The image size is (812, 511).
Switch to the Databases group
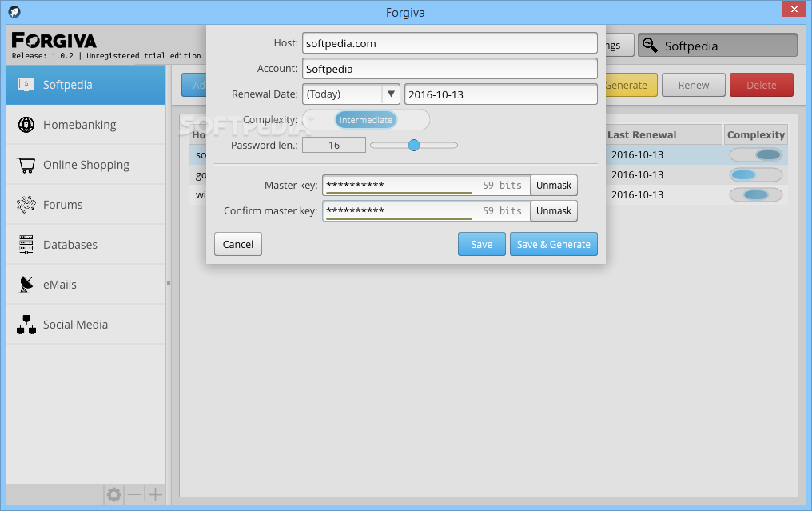[x=86, y=245]
